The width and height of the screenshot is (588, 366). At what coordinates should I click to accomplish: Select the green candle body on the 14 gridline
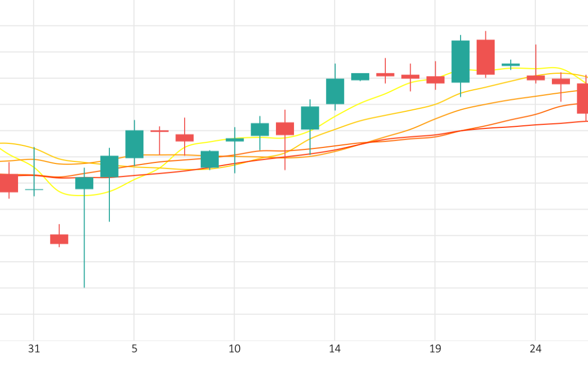[335, 91]
